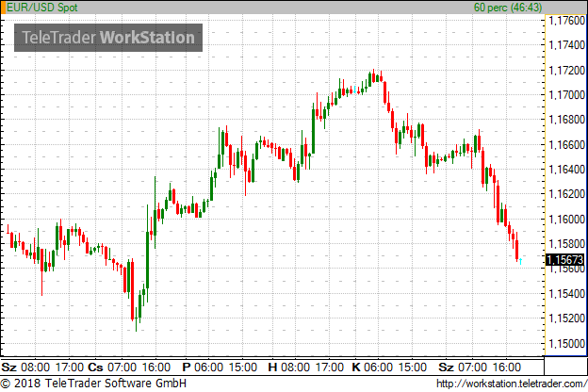Click the 2018 TeleTrader Software GmbH copyright text
The height and width of the screenshot is (392, 588).
tap(93, 384)
